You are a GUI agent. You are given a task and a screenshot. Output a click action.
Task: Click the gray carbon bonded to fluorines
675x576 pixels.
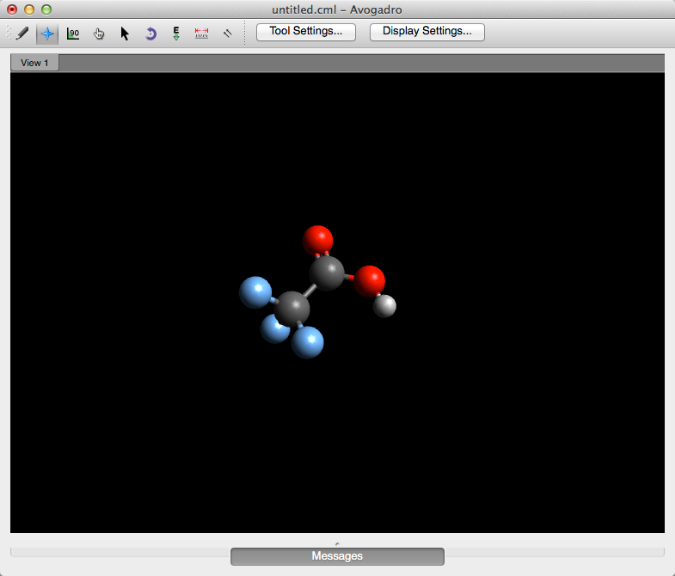293,308
